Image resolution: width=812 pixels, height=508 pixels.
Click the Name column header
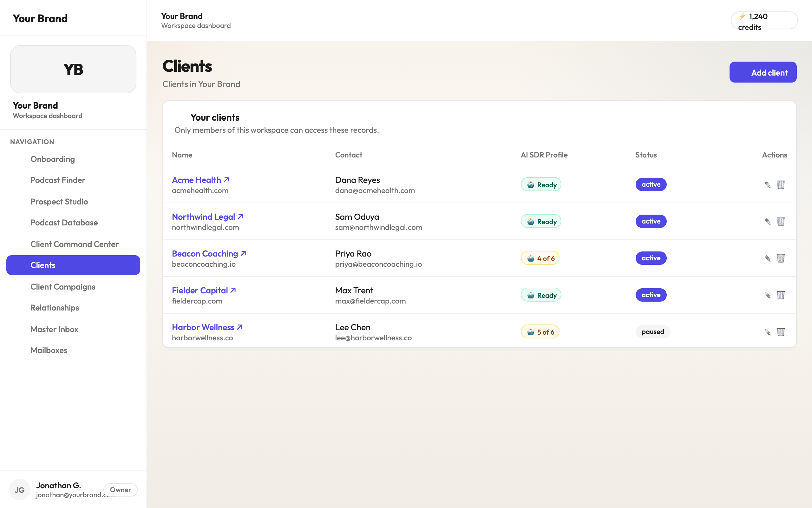pos(182,155)
